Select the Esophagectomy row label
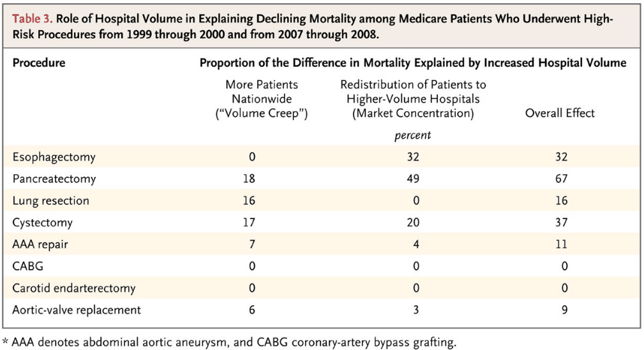This screenshot has width=644, height=350. (x=54, y=157)
